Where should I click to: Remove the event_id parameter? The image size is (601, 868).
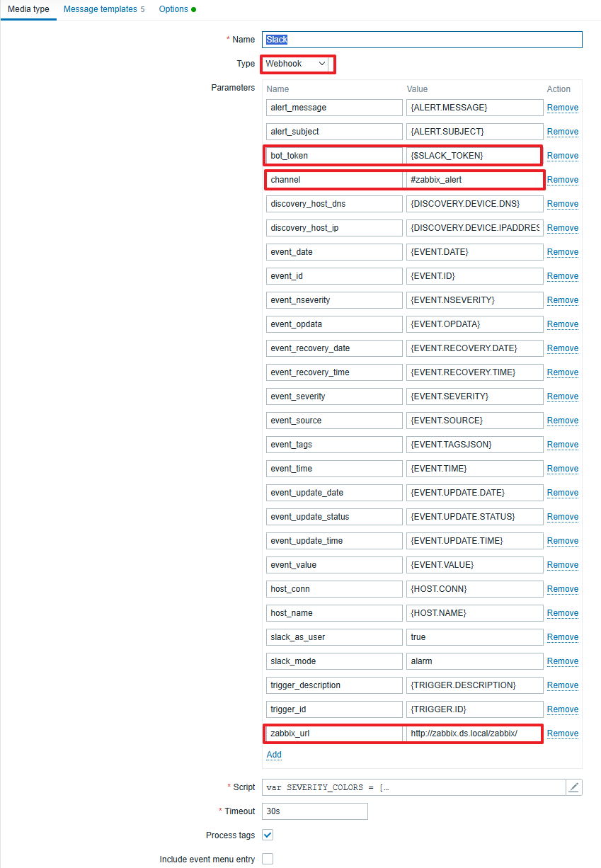click(x=563, y=276)
